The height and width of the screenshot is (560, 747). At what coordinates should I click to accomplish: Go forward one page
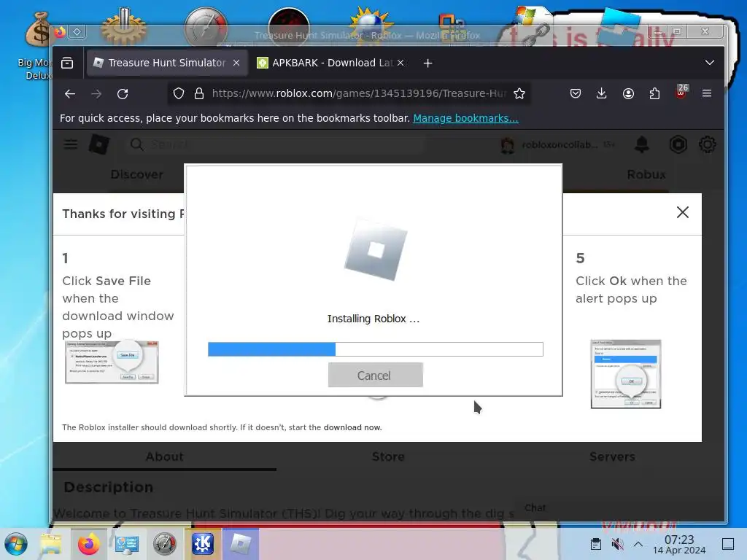point(96,94)
